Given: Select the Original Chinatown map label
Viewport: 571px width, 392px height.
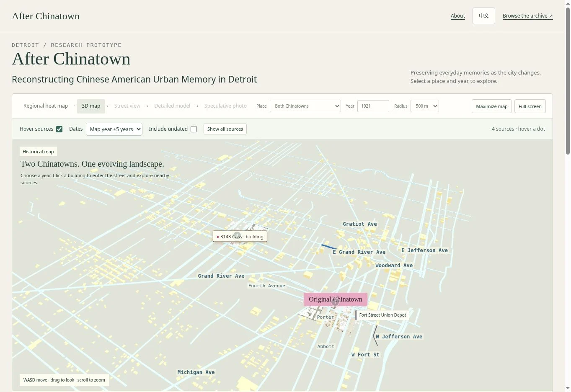Looking at the screenshot, I should click(336, 299).
